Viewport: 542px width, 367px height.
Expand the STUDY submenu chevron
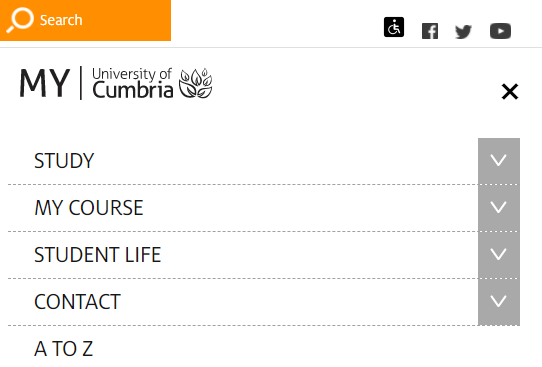click(x=499, y=161)
